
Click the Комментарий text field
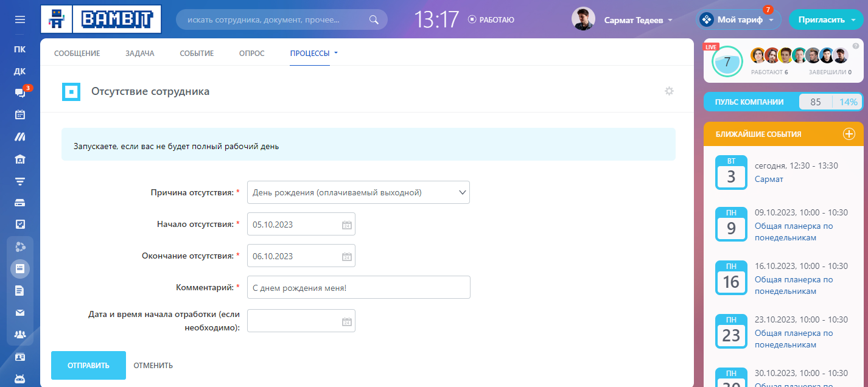point(358,287)
